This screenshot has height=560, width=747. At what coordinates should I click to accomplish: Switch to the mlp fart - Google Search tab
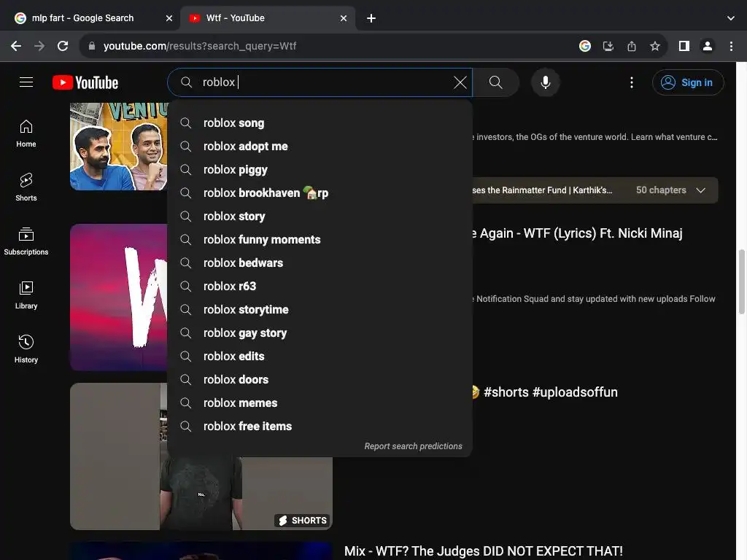94,18
